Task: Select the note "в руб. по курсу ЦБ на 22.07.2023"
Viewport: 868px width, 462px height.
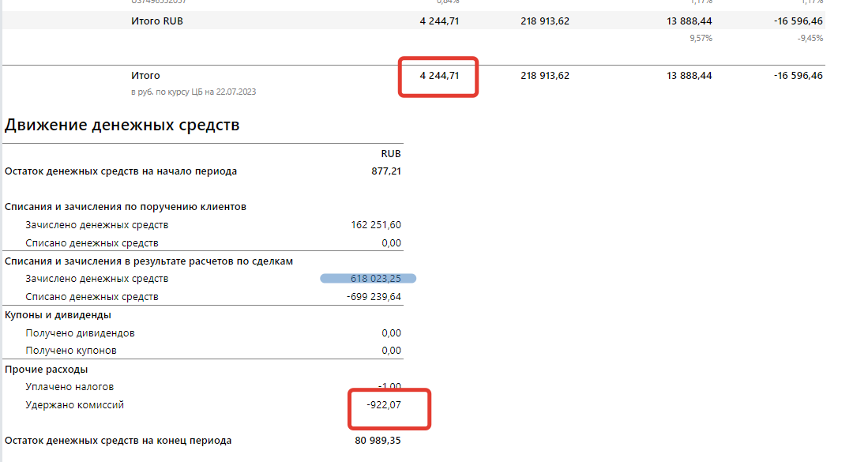Action: pyautogui.click(x=194, y=92)
